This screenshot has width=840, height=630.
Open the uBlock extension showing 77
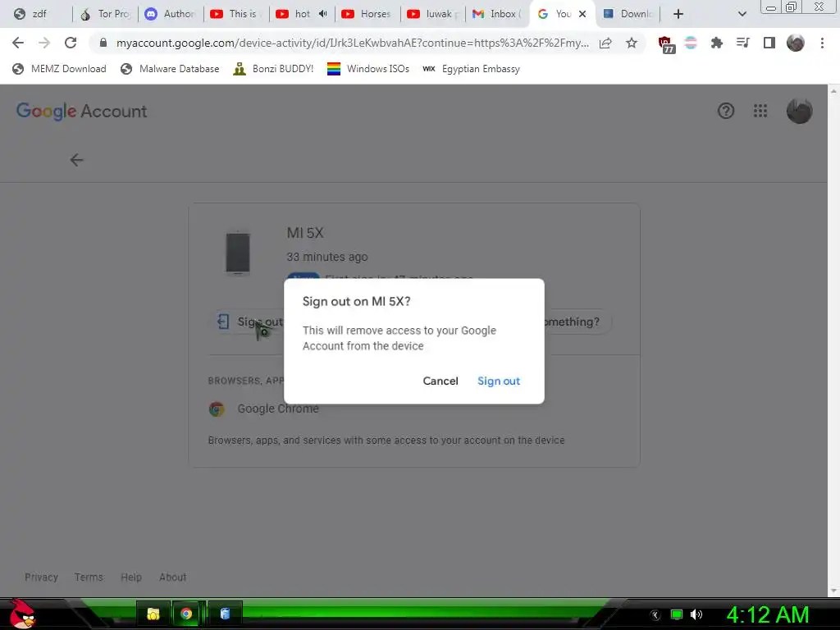(666, 44)
